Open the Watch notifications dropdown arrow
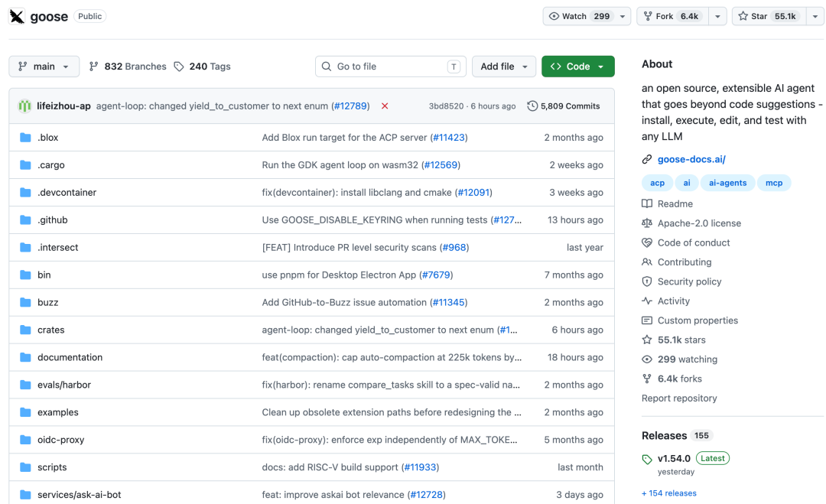 pos(623,16)
